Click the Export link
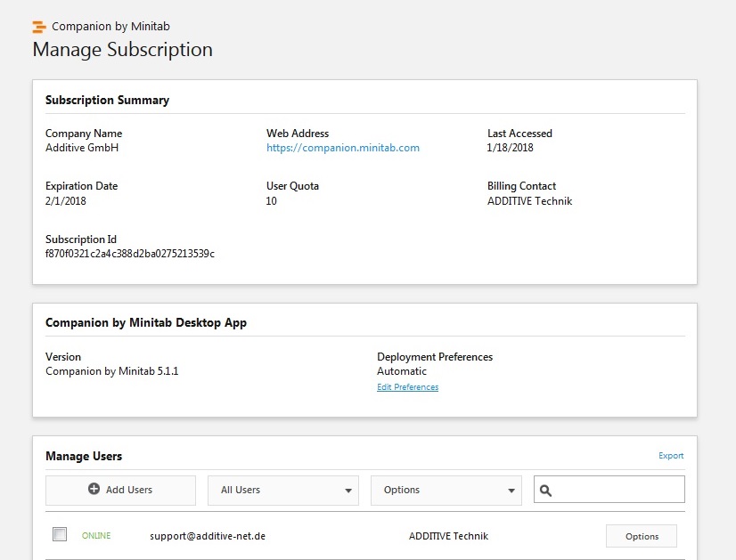The width and height of the screenshot is (736, 560). [x=671, y=456]
